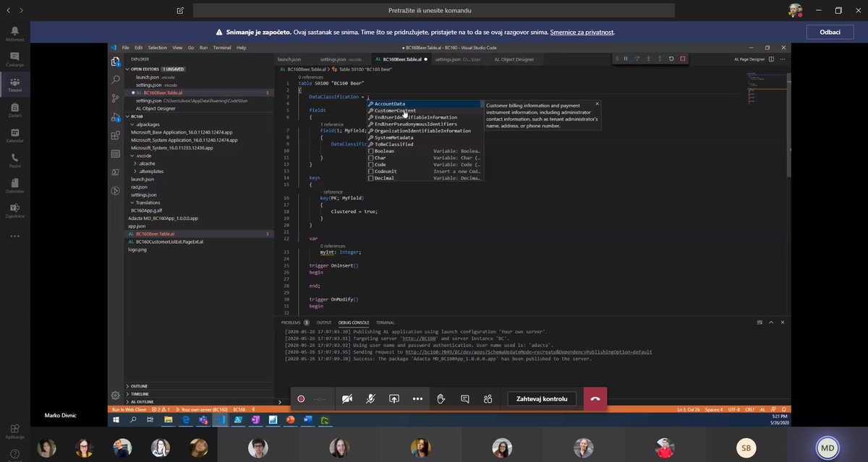Image resolution: width=868 pixels, height=462 pixels.
Task: Stop debugging with the red square icon
Action: click(x=682, y=59)
